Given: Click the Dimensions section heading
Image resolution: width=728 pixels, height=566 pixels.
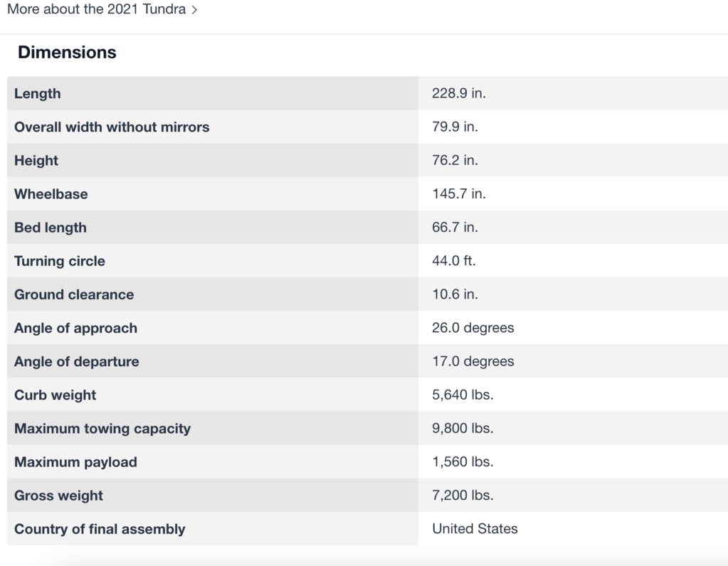Looking at the screenshot, I should (67, 53).
